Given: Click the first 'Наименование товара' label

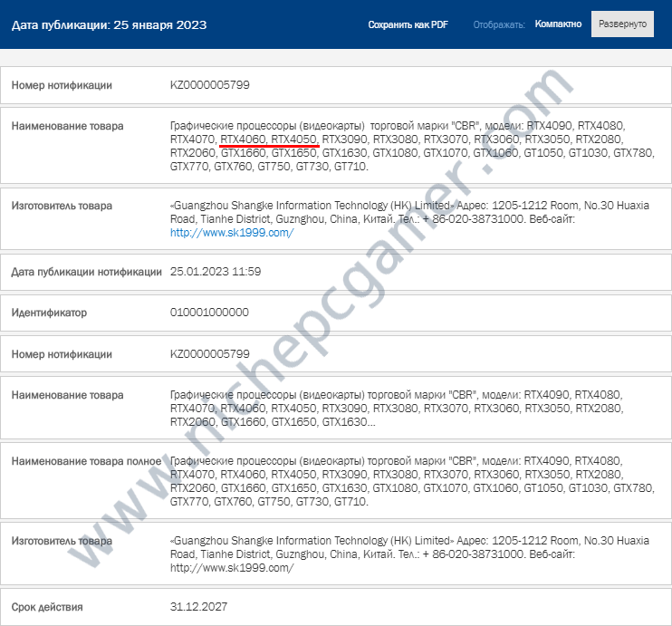Looking at the screenshot, I should click(67, 126).
